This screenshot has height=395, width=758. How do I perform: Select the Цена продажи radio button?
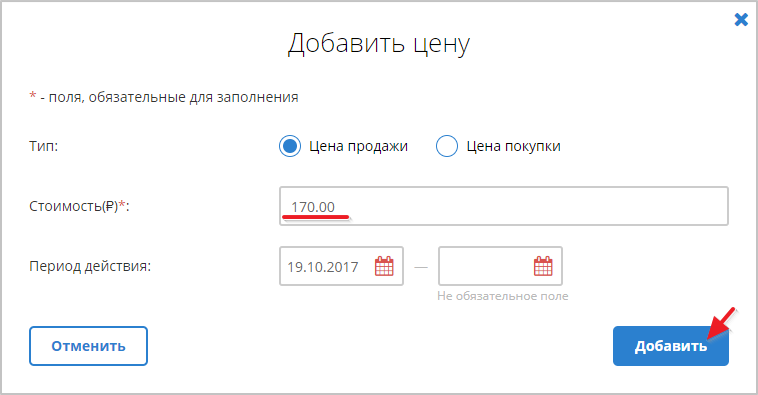point(290,146)
